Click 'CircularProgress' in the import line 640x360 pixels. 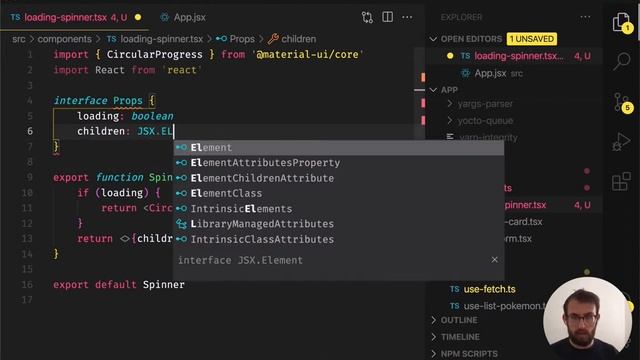[x=154, y=55]
